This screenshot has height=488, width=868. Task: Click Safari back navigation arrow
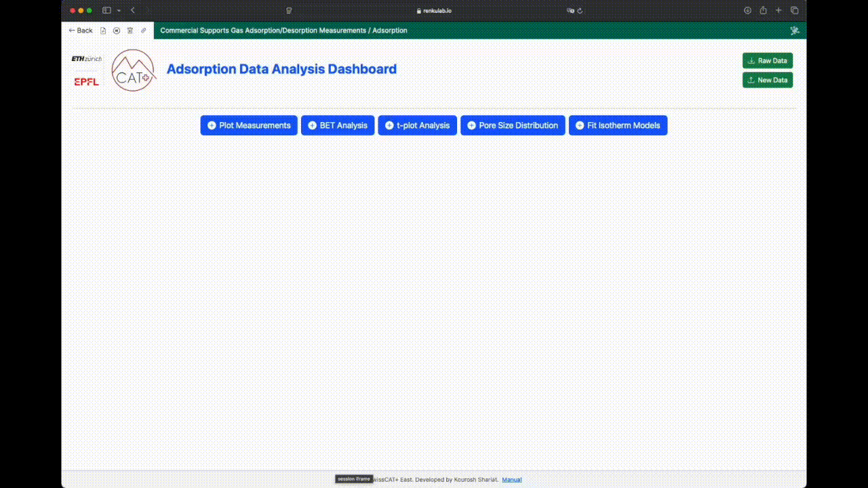132,10
